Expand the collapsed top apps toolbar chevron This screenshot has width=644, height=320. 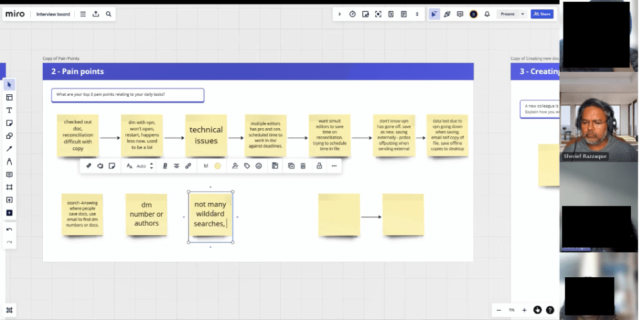click(x=340, y=14)
